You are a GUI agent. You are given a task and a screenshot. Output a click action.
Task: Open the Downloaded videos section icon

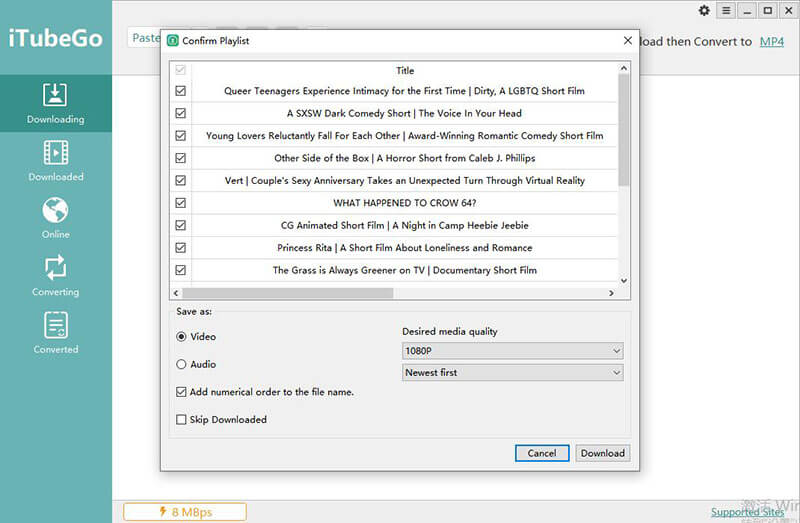point(55,152)
